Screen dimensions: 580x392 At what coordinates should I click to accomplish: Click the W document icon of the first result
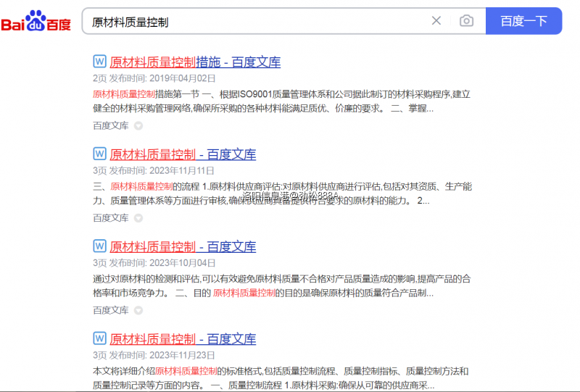pyautogui.click(x=100, y=62)
